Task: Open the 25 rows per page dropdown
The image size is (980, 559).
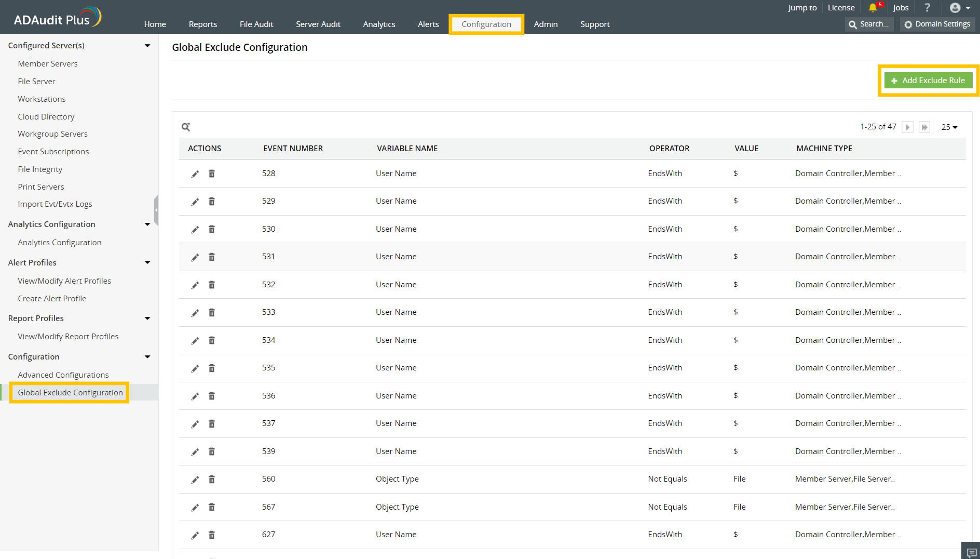Action: 949,126
